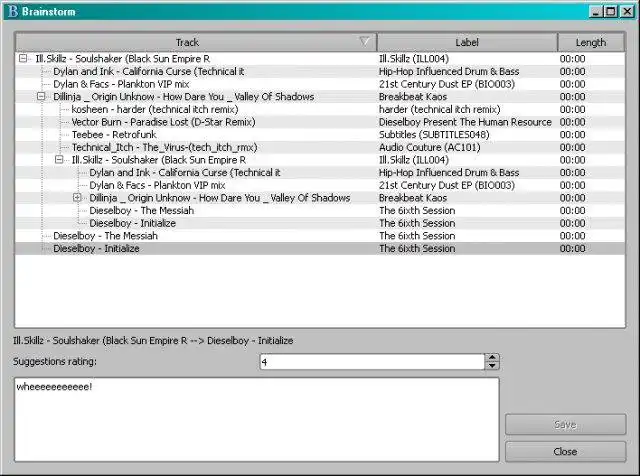Click the 00:00 length of Teebee - Retrofunk
Viewport: 640px width, 476px height.
point(572,135)
